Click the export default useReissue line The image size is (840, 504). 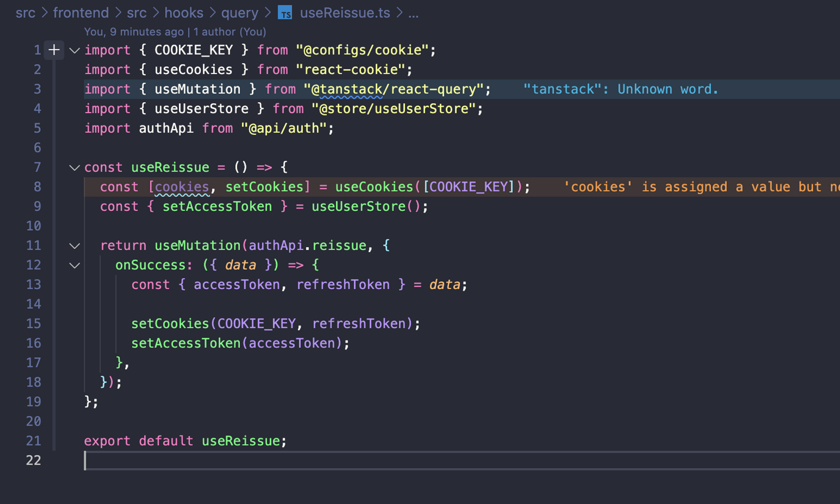(185, 441)
